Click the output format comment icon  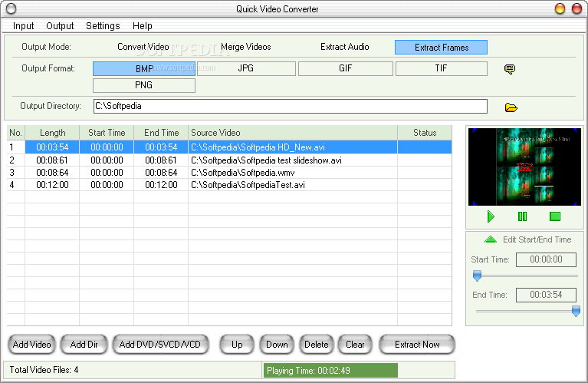click(x=510, y=69)
